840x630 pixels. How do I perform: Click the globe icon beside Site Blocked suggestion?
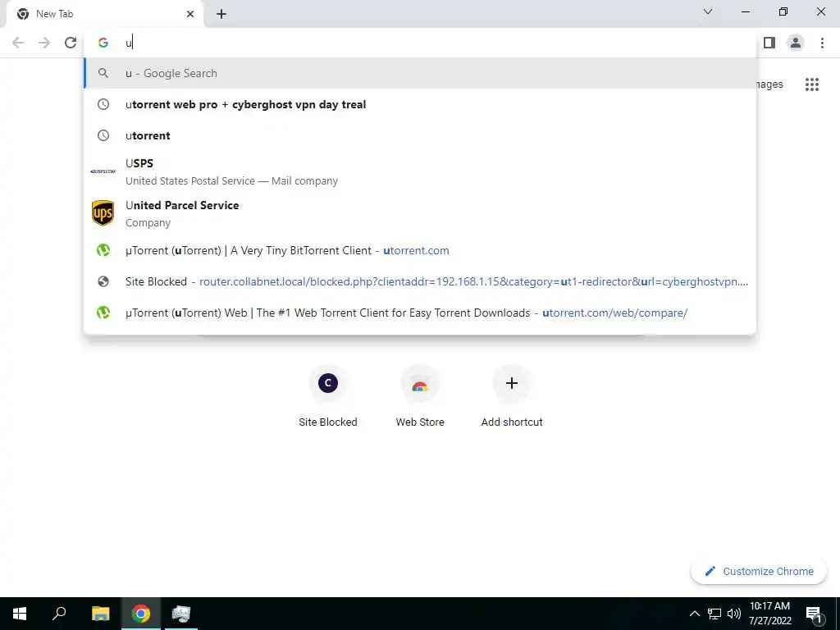[x=103, y=282]
